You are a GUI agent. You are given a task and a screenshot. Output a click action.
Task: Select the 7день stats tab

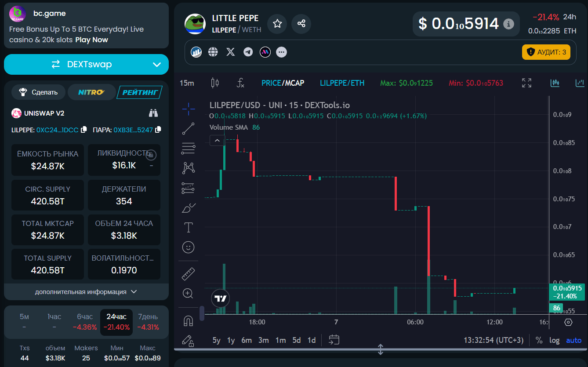(x=148, y=322)
